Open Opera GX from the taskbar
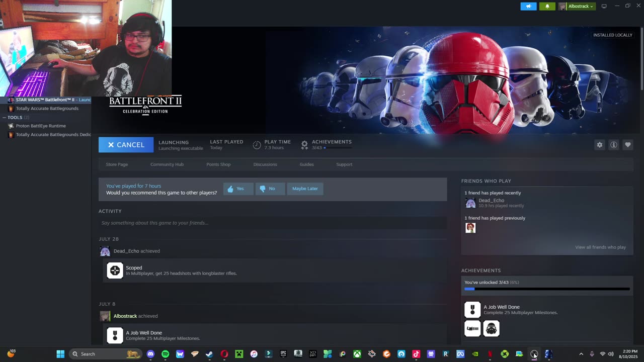644x362 pixels. coord(224,354)
